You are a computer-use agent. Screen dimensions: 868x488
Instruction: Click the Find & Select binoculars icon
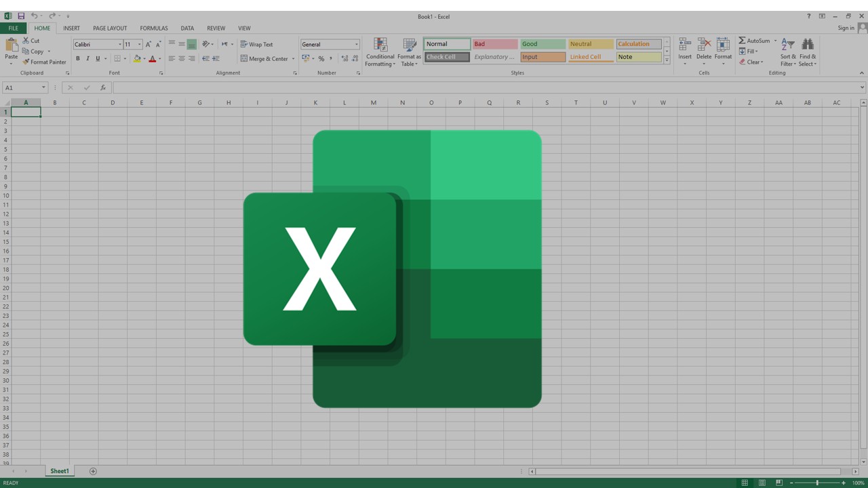(x=807, y=43)
